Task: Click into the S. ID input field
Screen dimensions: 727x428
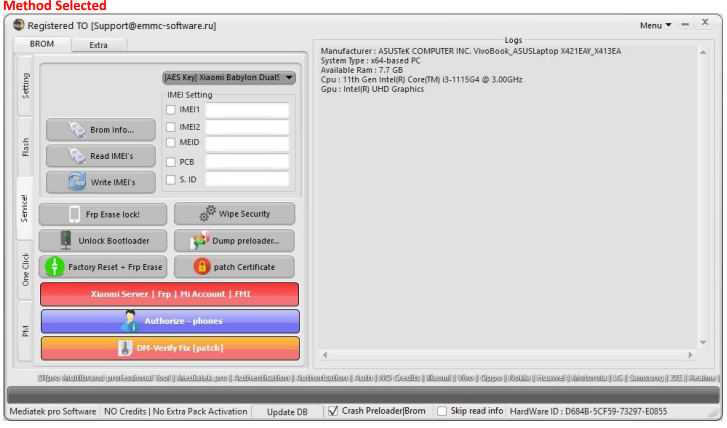Action: (247, 179)
